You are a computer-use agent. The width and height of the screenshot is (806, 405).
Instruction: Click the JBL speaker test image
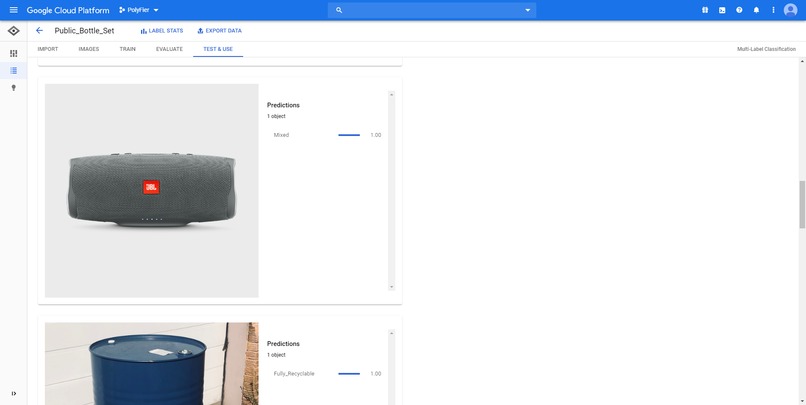point(152,191)
